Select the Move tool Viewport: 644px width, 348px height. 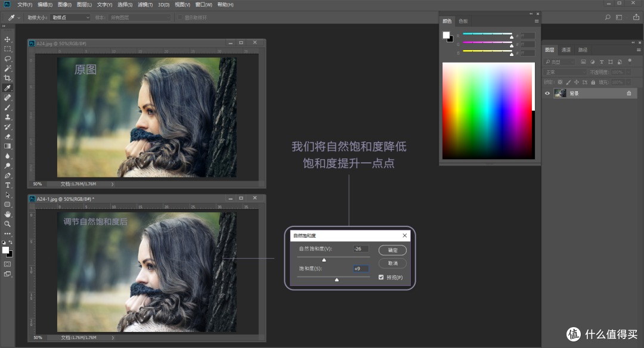(8, 38)
